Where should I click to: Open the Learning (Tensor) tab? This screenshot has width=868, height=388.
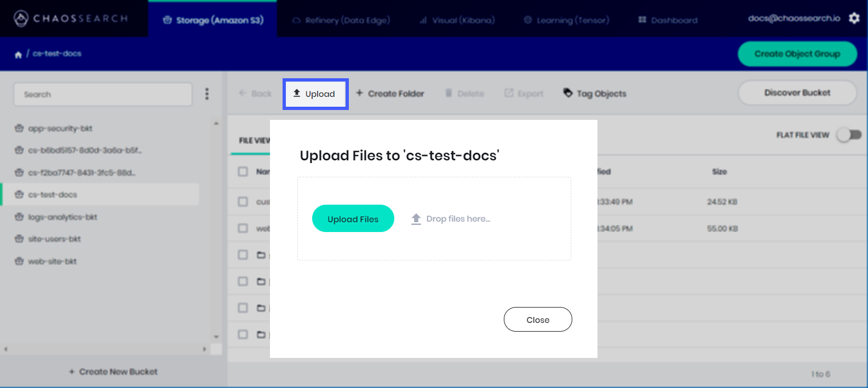[x=566, y=20]
